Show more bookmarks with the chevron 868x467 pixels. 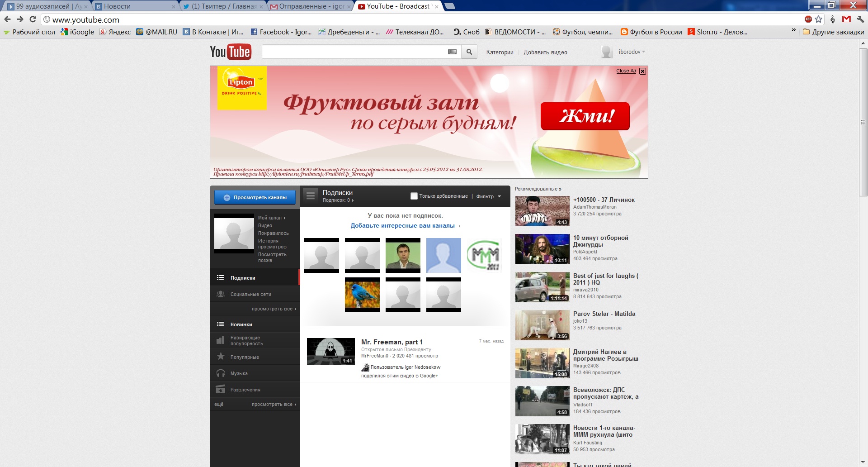(x=793, y=30)
